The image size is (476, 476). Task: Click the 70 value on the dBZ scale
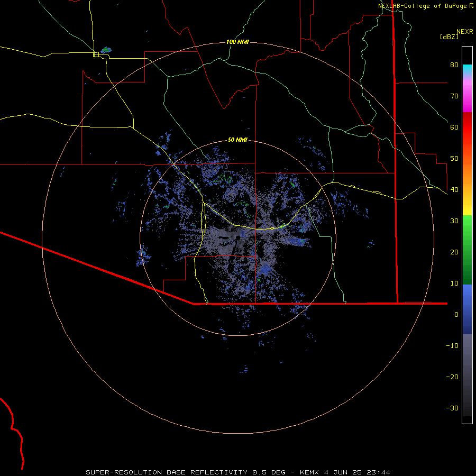point(454,96)
